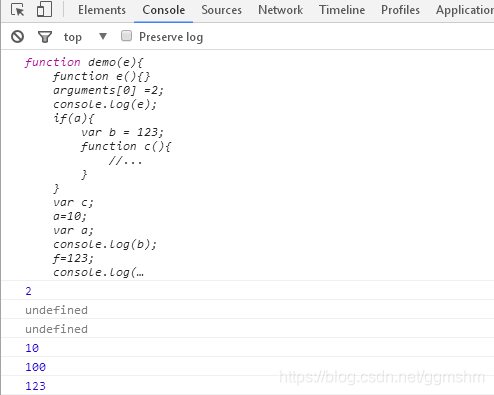
Task: Click the 'var b = 123;' line
Action: [122, 132]
